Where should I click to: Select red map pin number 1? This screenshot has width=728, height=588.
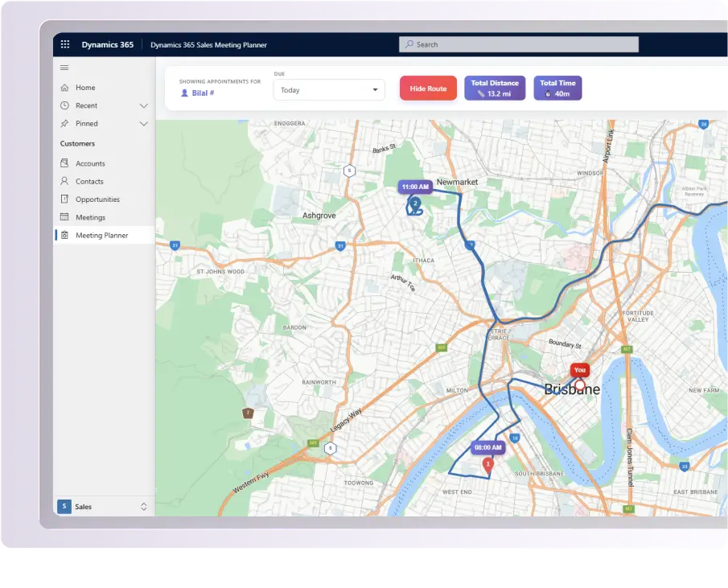point(488,465)
